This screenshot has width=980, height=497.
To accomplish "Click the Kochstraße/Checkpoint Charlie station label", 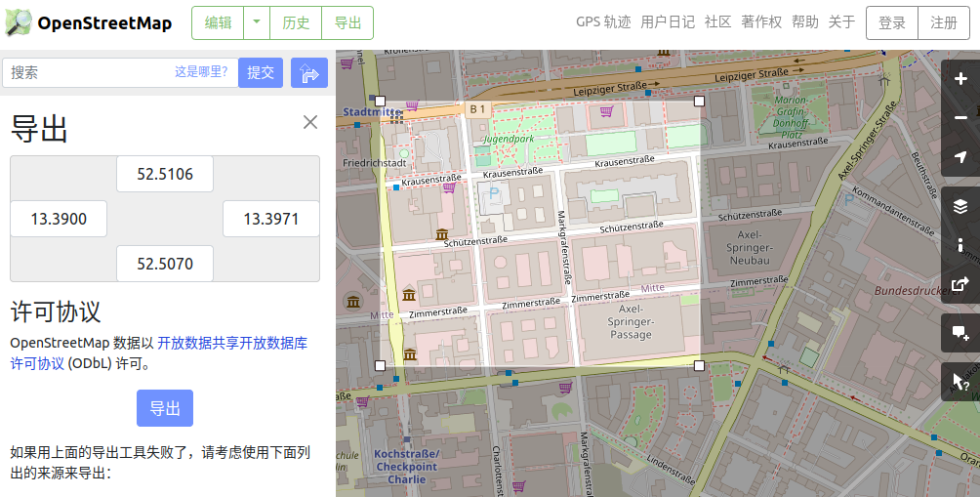I will [407, 467].
